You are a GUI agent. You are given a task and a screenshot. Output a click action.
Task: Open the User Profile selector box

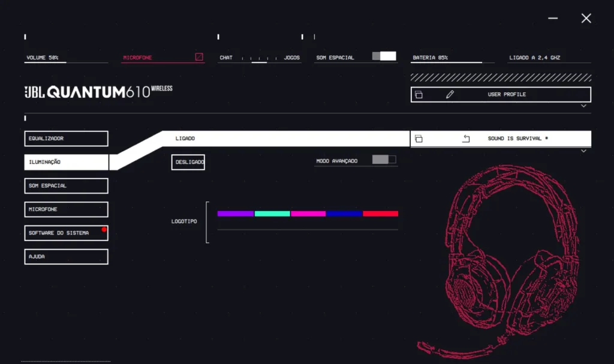click(507, 95)
